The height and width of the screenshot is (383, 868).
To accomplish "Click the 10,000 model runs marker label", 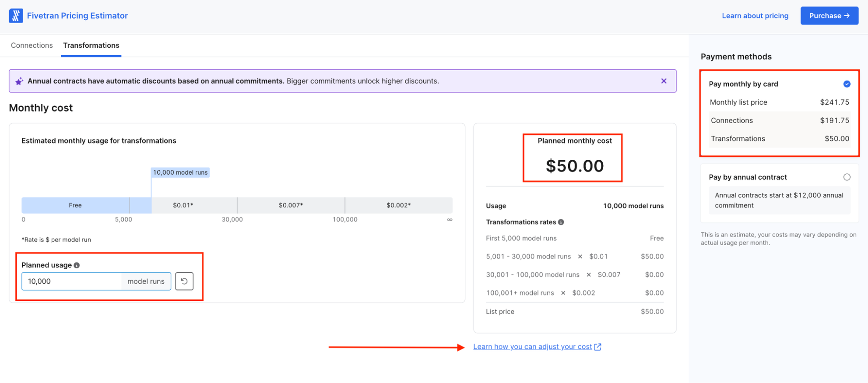I will point(180,172).
